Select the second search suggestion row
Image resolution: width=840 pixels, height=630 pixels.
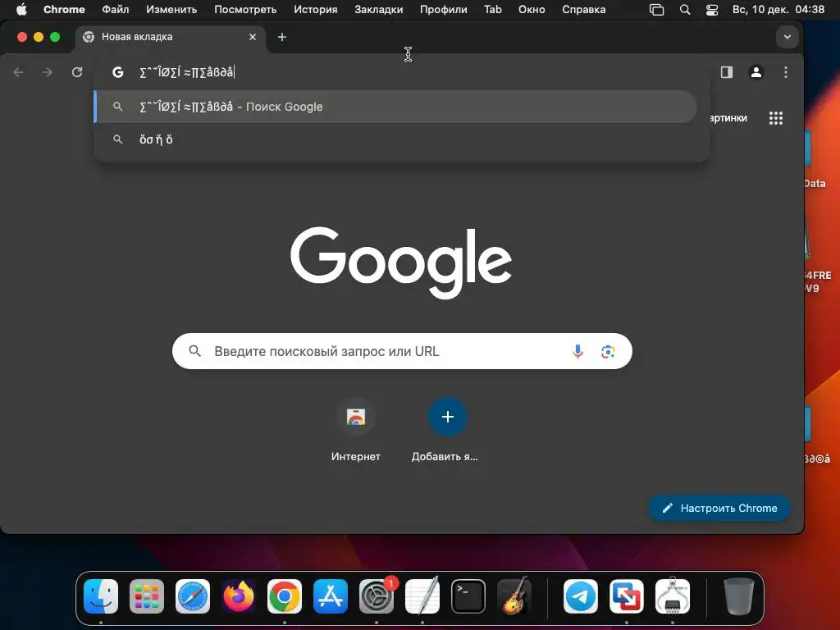point(395,139)
